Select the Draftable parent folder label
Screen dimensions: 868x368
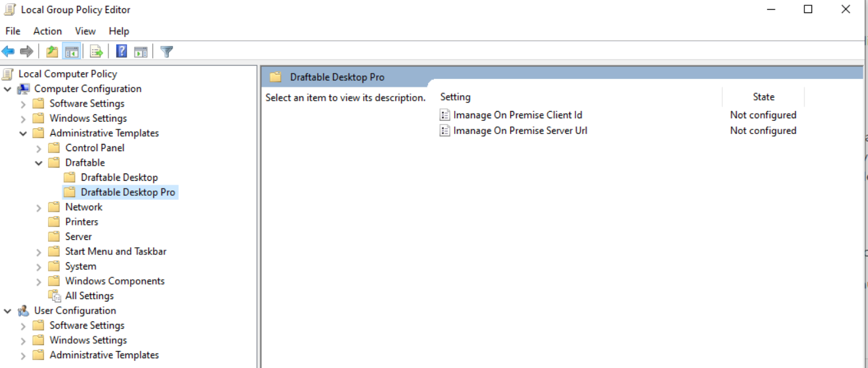point(85,163)
